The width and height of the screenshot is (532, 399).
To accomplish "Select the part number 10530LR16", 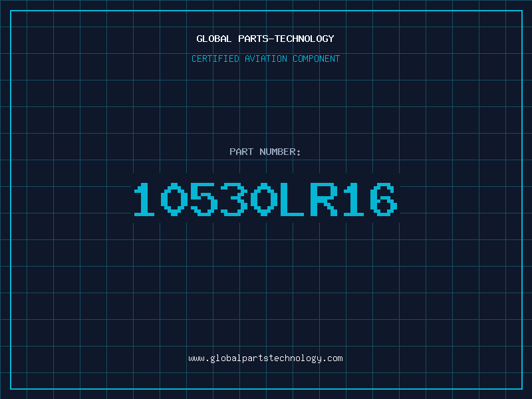I will [265, 199].
